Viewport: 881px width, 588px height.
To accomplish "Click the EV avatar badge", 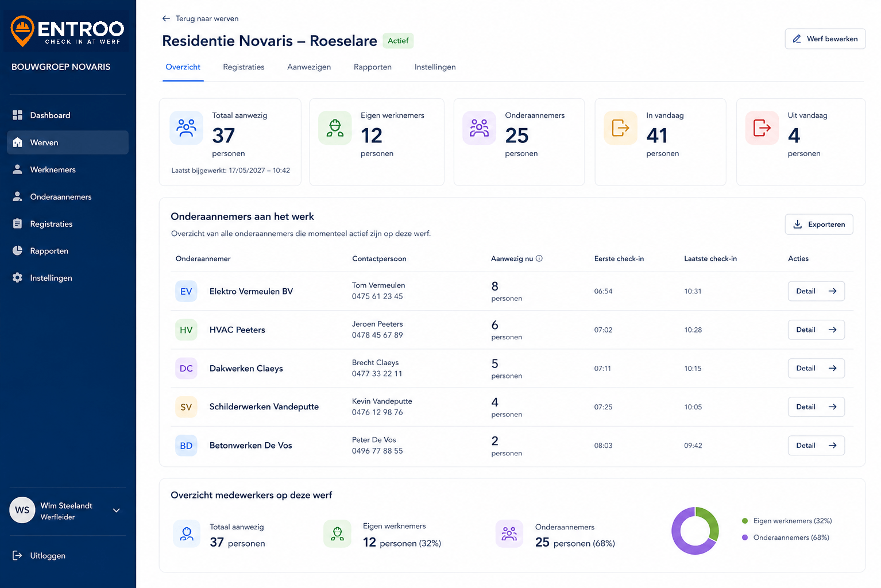I will 186,291.
